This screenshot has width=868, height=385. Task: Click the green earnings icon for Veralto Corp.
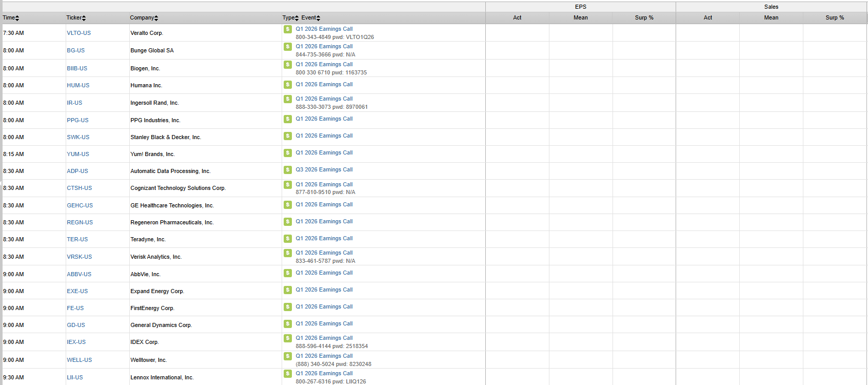(x=288, y=29)
